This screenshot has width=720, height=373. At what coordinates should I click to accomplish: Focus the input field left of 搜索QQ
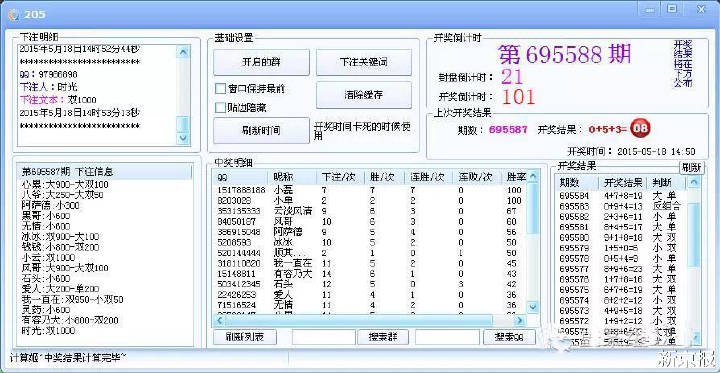pyautogui.click(x=448, y=337)
